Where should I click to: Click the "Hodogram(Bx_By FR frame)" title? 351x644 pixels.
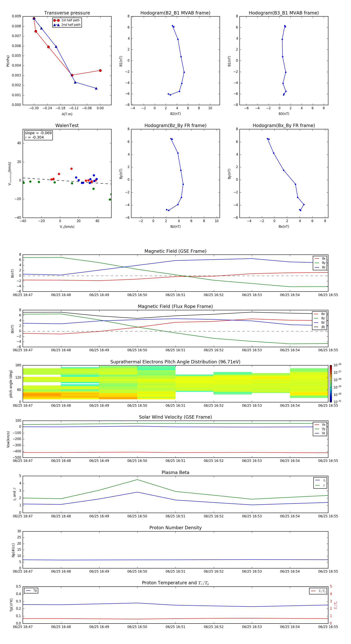pyautogui.click(x=284, y=125)
